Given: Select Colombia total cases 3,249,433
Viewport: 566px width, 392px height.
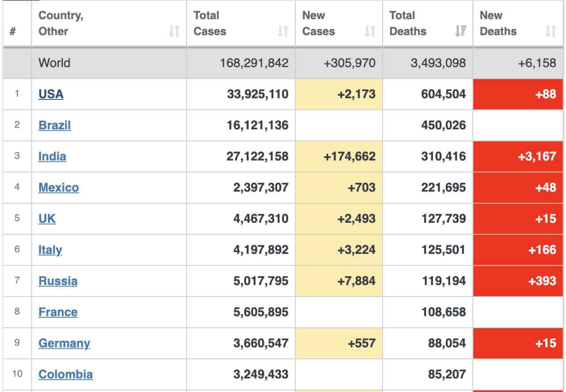Looking at the screenshot, I should 261,374.
